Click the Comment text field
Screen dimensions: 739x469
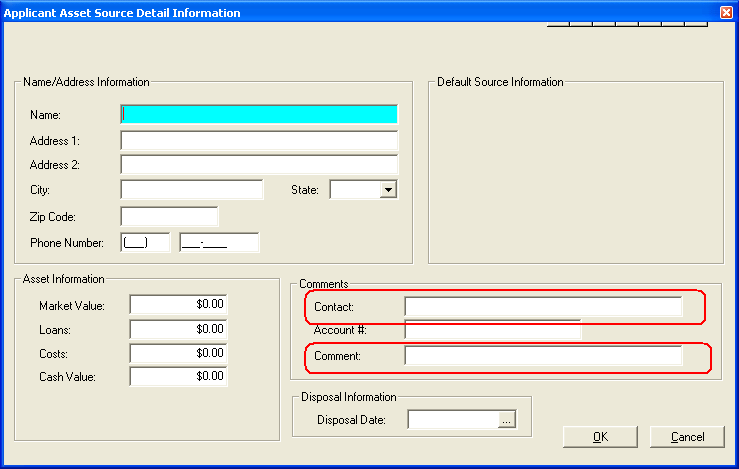point(543,356)
